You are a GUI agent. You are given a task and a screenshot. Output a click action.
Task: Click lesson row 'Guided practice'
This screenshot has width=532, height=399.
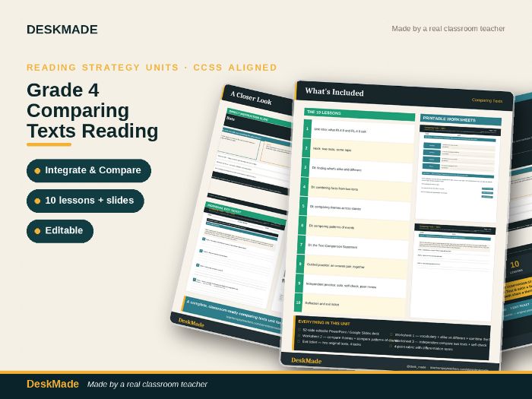coord(355,267)
